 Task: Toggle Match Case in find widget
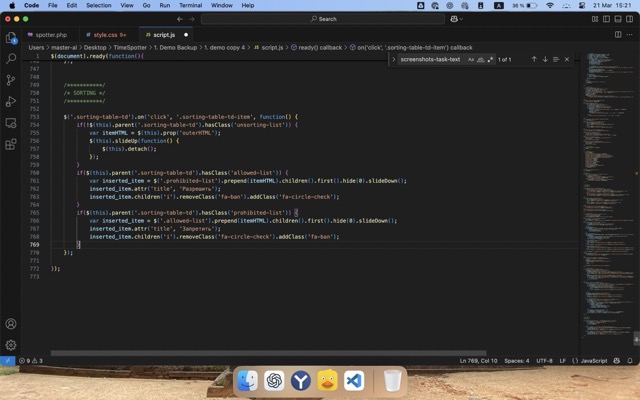click(471, 59)
